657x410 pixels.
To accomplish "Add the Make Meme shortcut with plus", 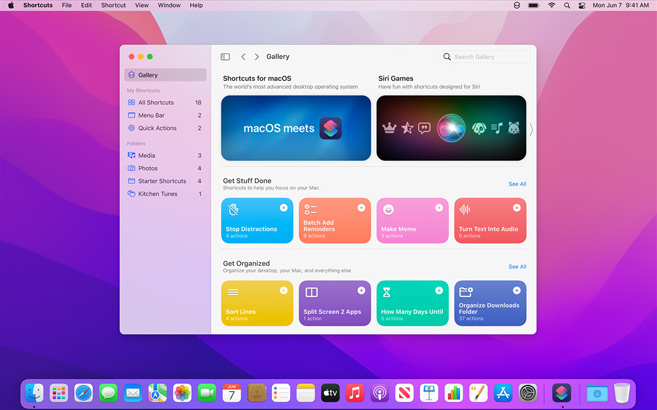I will click(439, 208).
